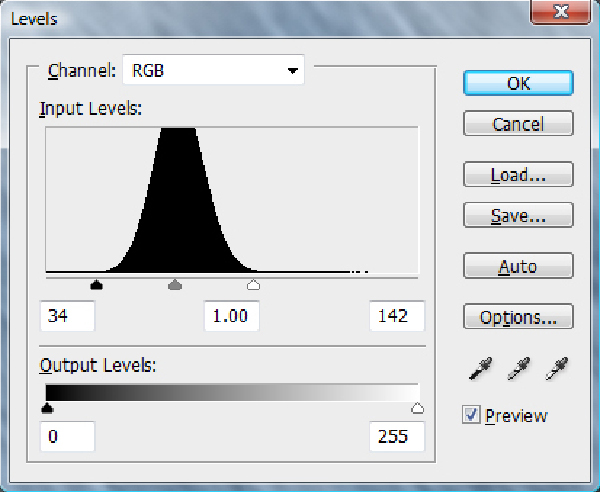
Task: Click the Load... button
Action: [x=518, y=174]
